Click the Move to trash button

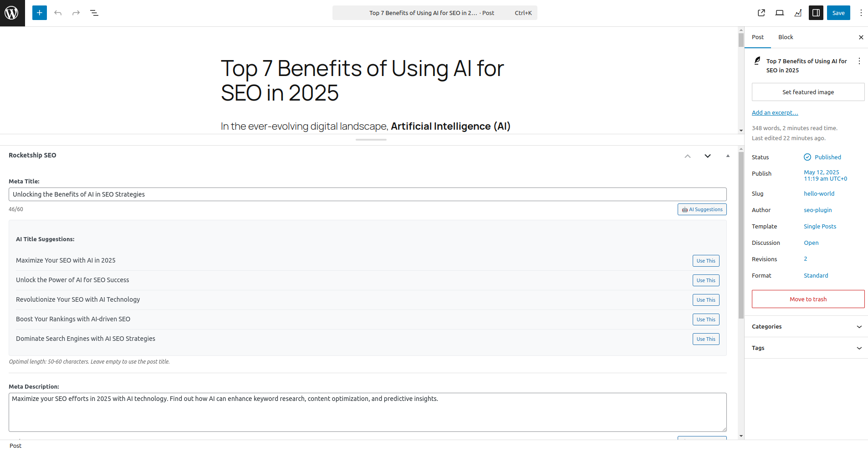pos(808,299)
